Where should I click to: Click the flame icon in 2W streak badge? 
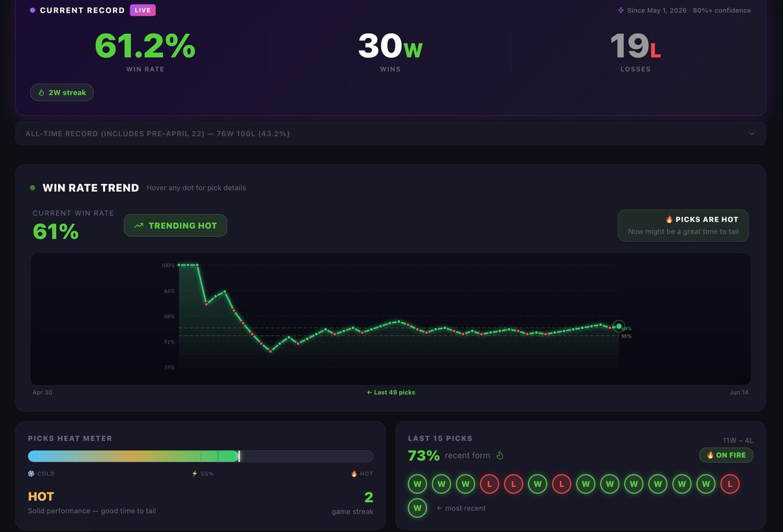coord(41,93)
